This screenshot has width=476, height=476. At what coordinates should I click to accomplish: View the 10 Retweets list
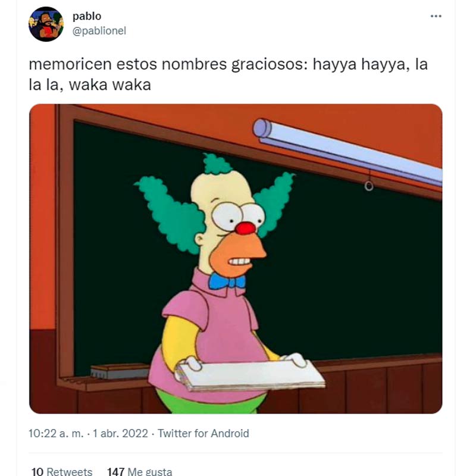62,471
